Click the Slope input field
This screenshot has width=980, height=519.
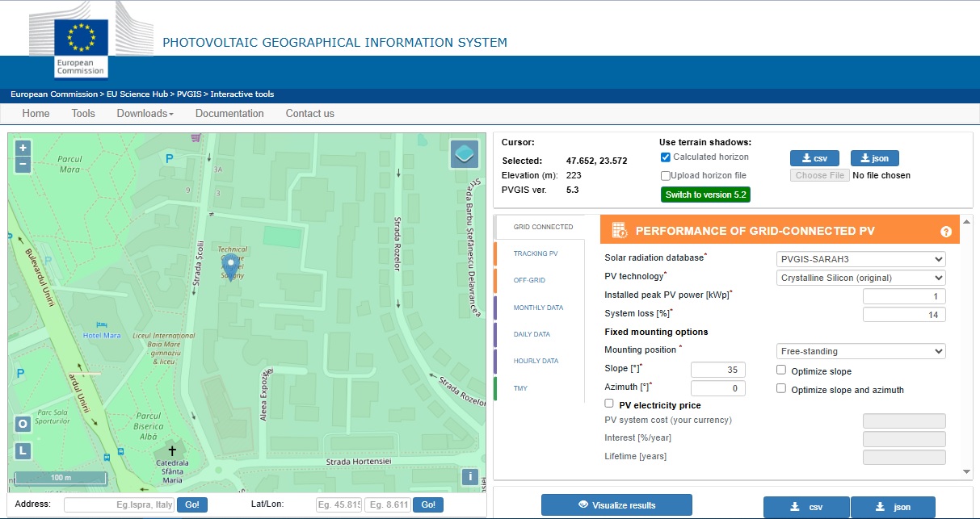tap(717, 370)
